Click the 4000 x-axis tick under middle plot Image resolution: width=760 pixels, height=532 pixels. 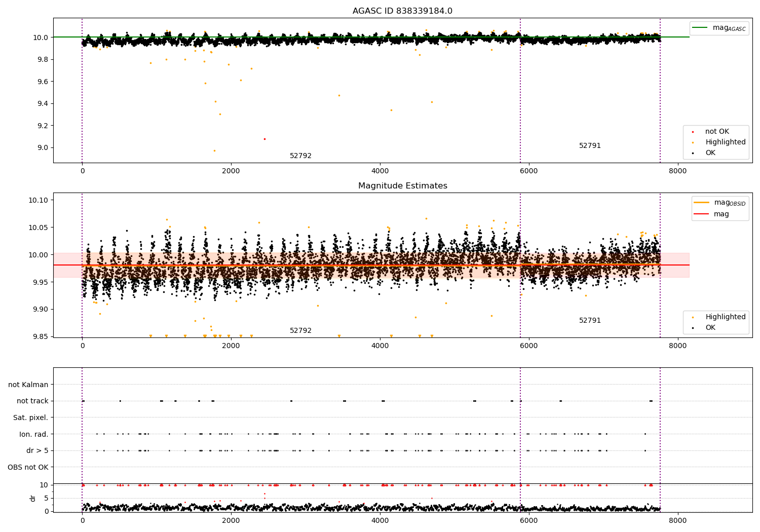coord(380,346)
